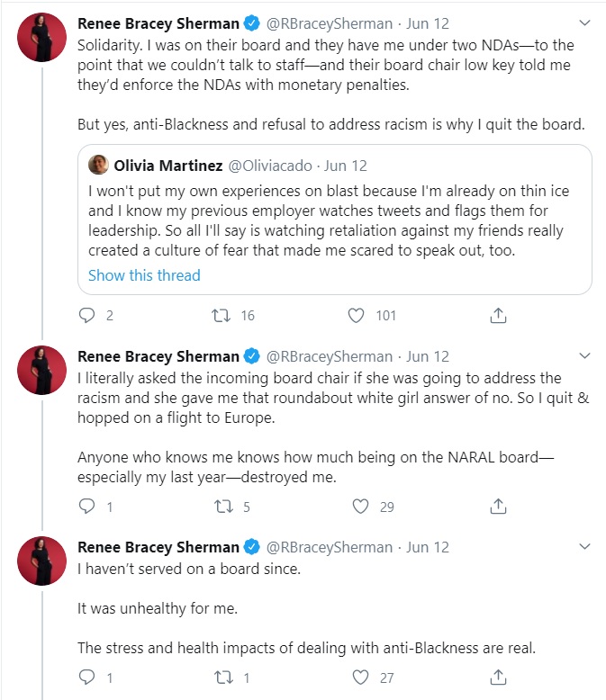Reply to the tweet about the NARAL board
The image size is (606, 700).
coord(87,507)
